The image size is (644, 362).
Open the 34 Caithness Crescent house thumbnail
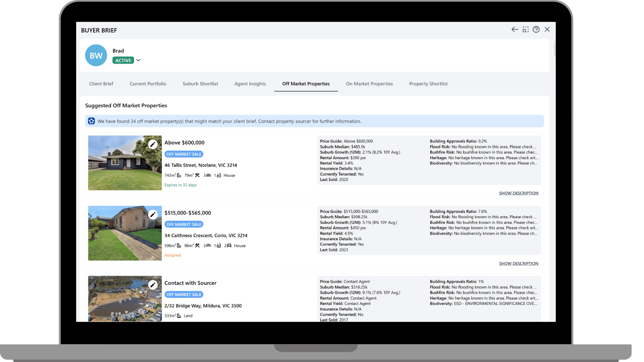click(x=124, y=233)
